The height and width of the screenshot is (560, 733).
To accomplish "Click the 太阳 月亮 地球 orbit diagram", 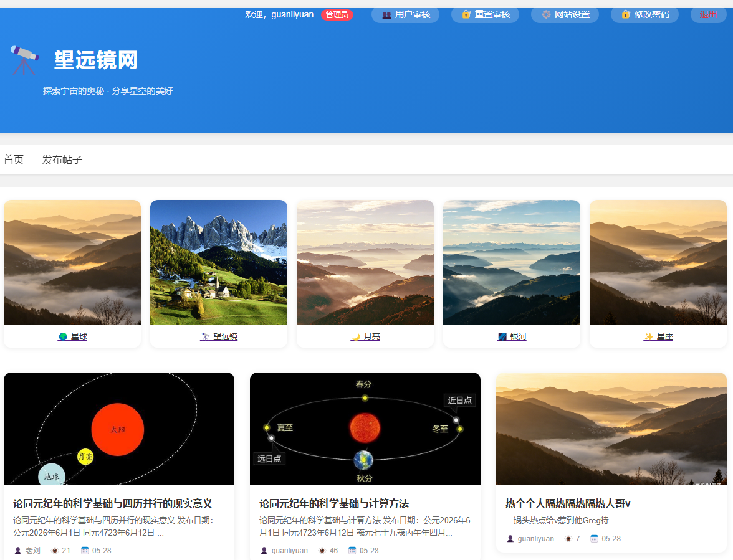I will 118,429.
